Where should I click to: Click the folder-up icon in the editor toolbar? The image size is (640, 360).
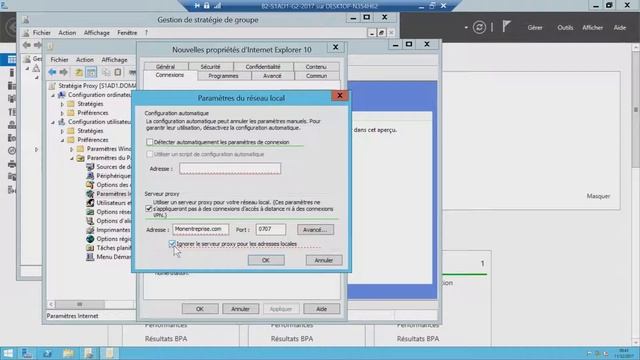78,72
